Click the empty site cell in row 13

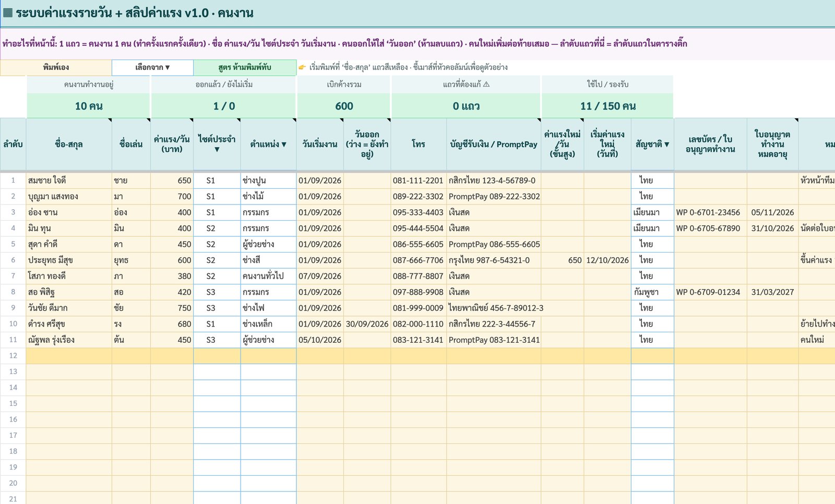pos(217,372)
